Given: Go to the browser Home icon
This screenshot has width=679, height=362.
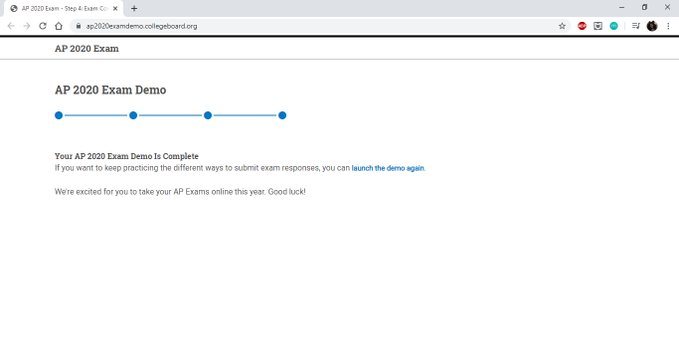Looking at the screenshot, I should point(58,26).
